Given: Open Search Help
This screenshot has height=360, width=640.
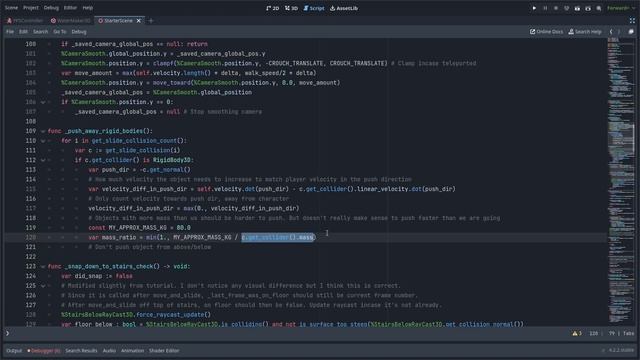Looking at the screenshot, I should [585, 31].
